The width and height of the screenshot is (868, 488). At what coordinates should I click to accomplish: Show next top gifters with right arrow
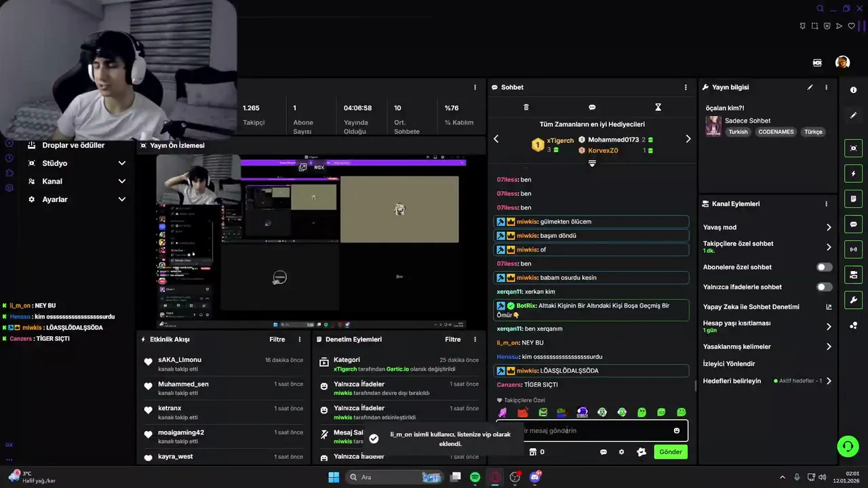coord(688,139)
